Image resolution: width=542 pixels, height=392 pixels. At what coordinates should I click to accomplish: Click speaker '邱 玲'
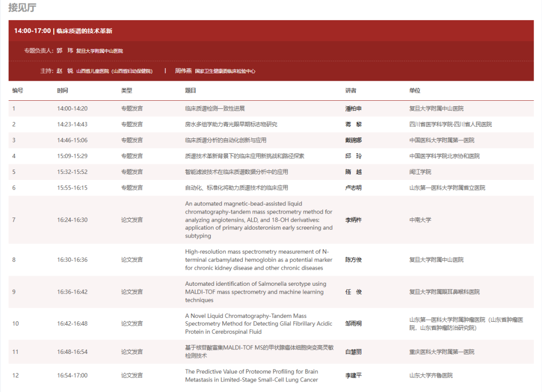353,156
